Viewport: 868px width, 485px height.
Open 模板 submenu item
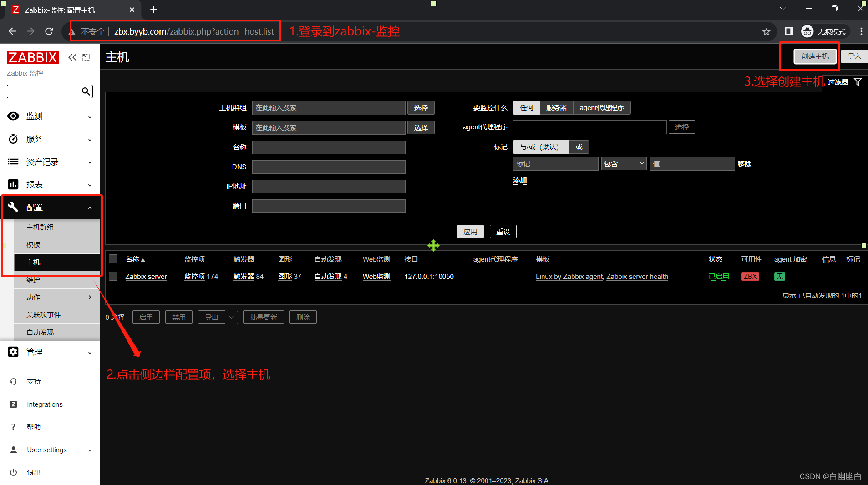point(56,245)
